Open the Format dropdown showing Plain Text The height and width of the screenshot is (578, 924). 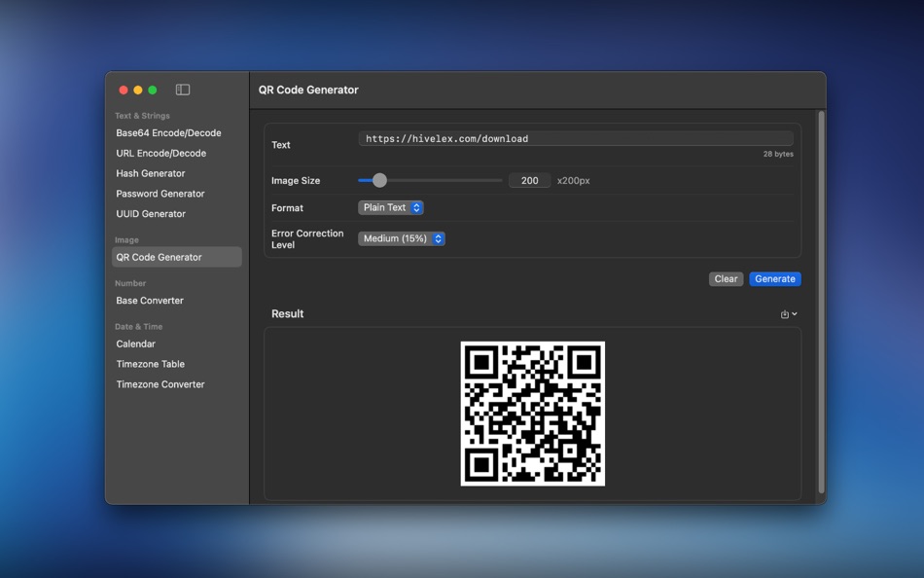390,207
